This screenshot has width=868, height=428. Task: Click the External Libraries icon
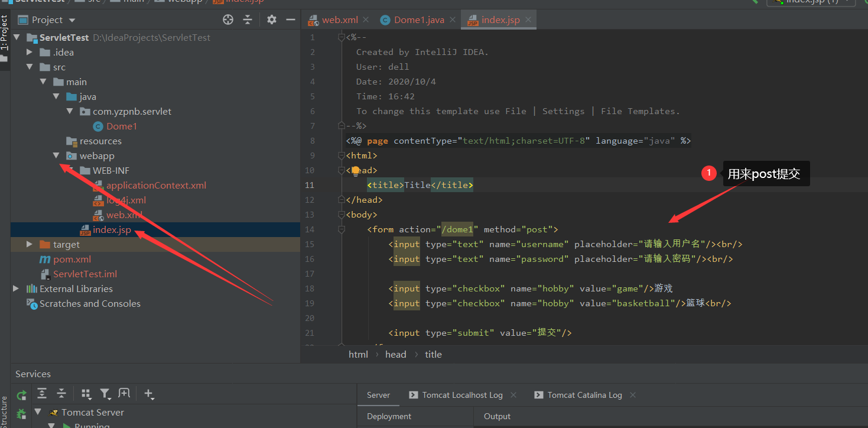click(x=32, y=288)
